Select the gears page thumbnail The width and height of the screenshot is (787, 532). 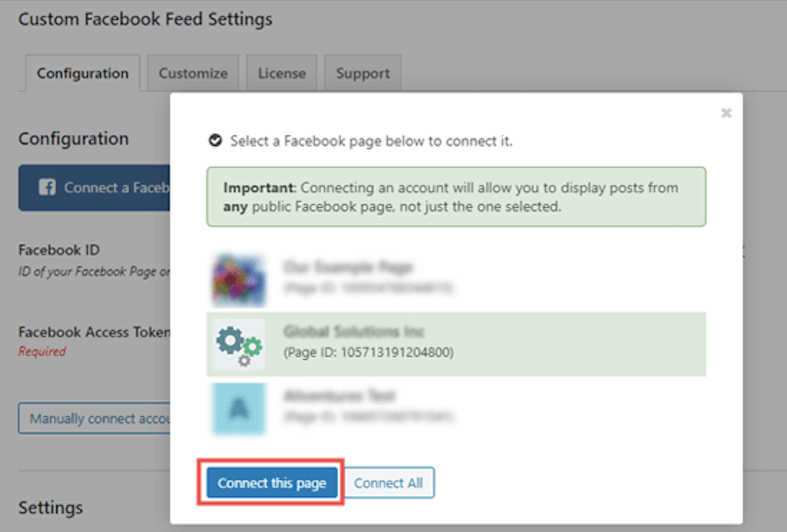[239, 345]
